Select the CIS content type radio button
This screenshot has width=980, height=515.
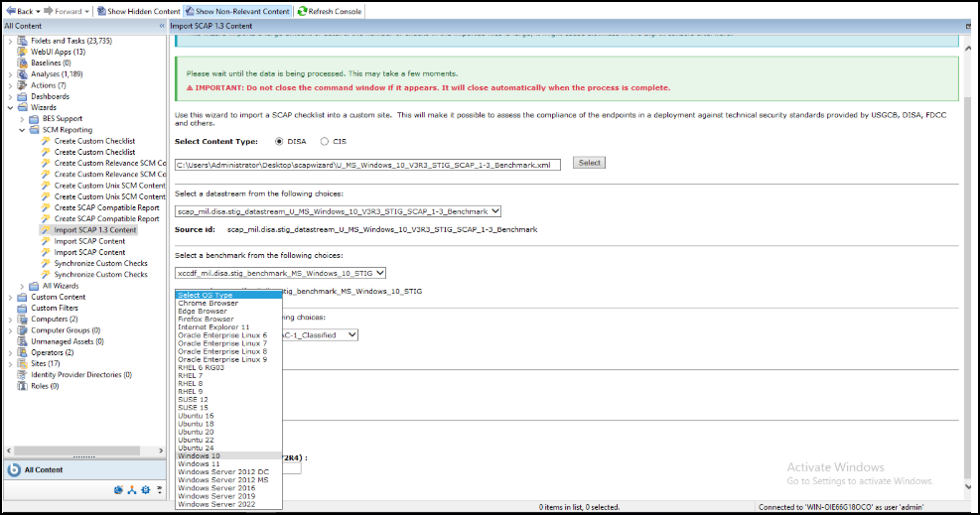click(325, 142)
